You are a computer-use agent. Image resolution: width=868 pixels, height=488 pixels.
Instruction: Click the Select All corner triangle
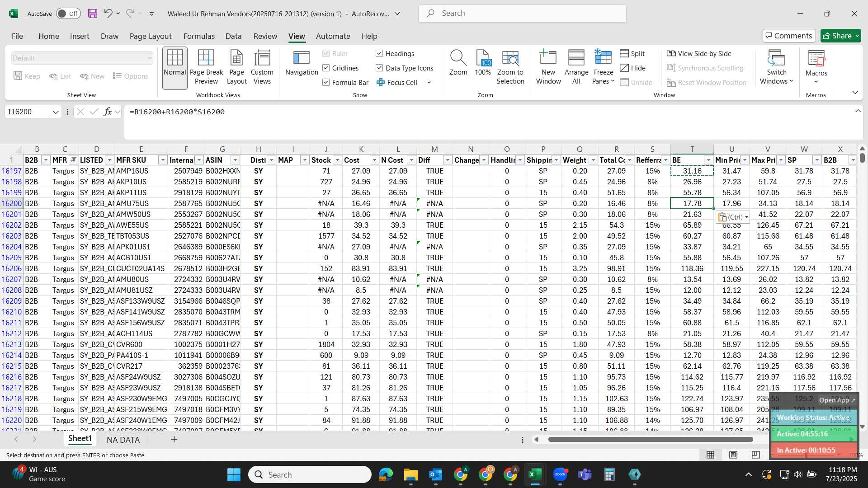click(18, 150)
